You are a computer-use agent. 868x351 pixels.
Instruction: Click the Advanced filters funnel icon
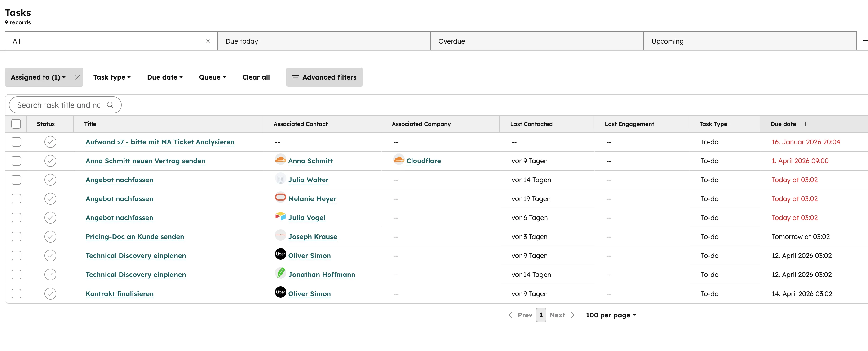(296, 77)
